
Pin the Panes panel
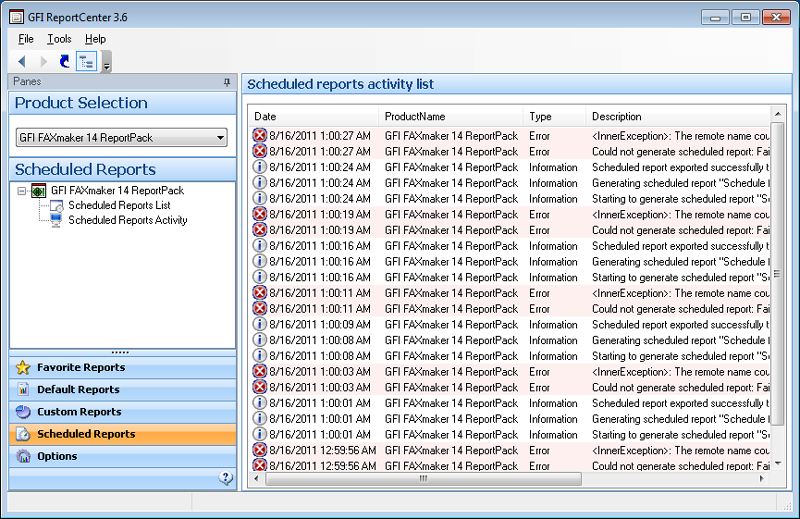pos(227,82)
